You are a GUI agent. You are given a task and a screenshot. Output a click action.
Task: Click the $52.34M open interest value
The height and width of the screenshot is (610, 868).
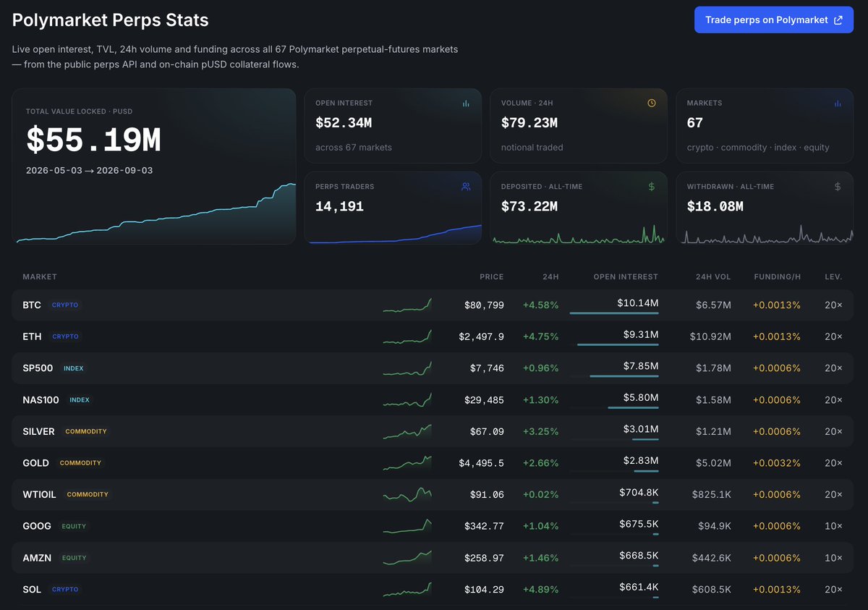344,124
